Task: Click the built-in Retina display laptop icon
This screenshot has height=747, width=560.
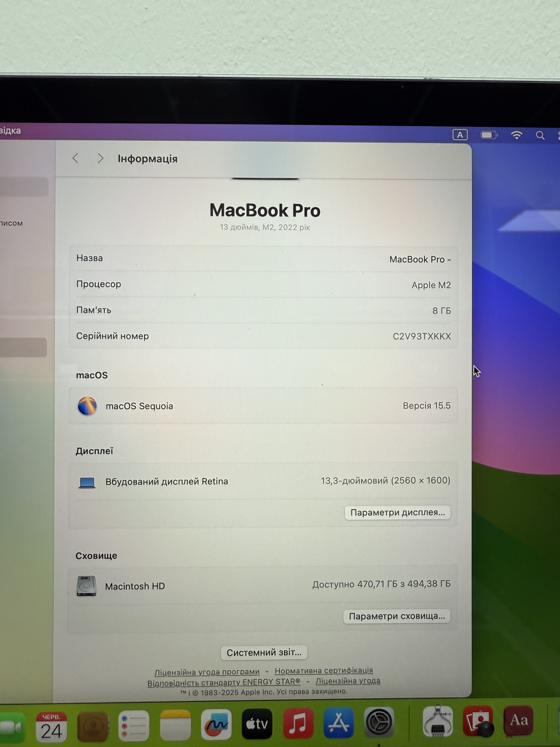Action: point(87,482)
